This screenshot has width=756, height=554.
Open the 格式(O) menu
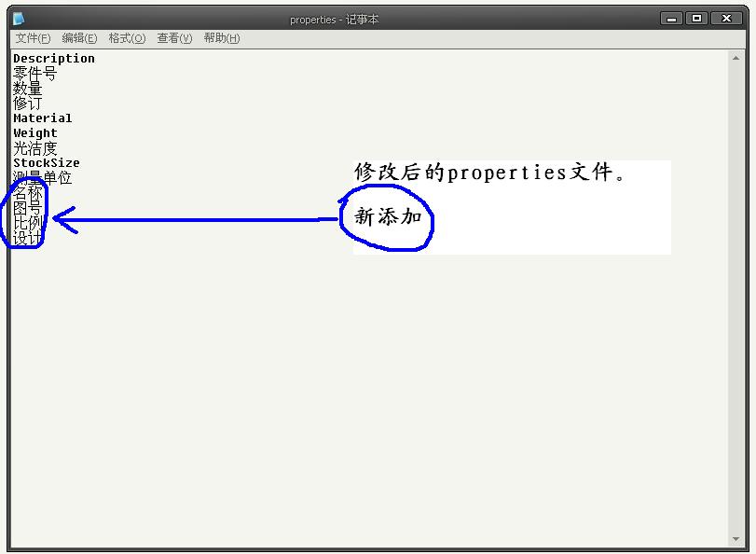127,38
